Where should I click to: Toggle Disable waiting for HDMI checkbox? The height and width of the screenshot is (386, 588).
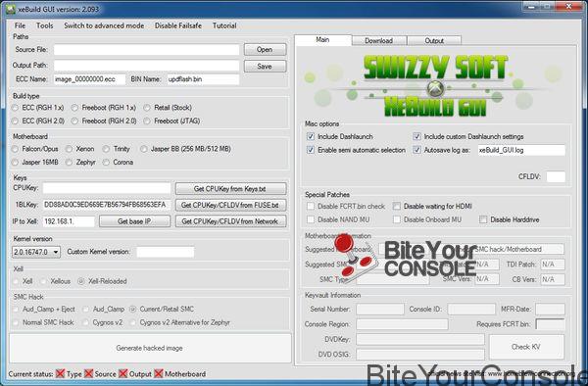[396, 206]
